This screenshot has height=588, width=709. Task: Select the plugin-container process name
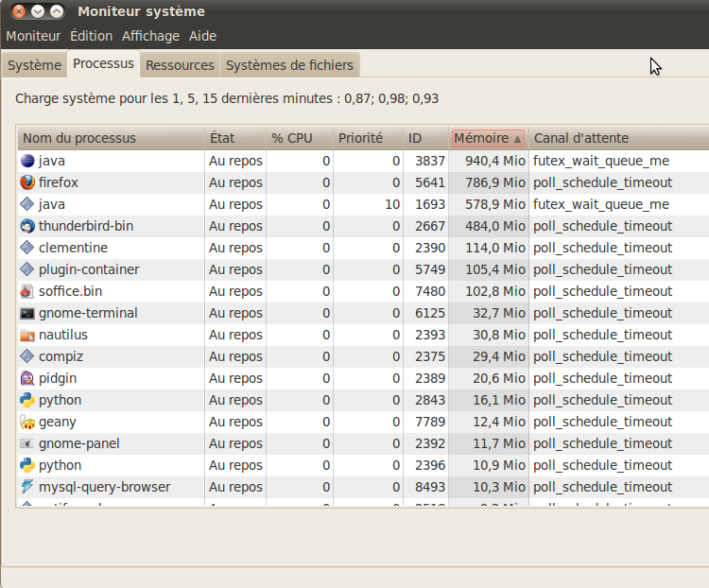coord(89,269)
